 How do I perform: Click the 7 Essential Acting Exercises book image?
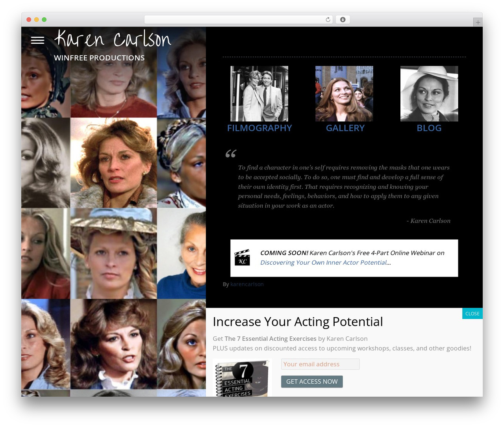click(x=242, y=378)
